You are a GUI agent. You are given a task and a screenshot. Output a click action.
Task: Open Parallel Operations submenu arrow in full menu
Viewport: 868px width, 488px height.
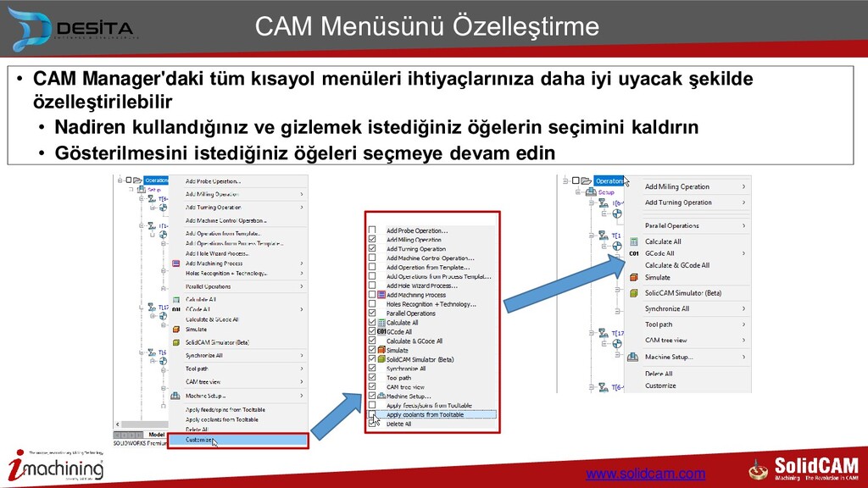(x=302, y=286)
